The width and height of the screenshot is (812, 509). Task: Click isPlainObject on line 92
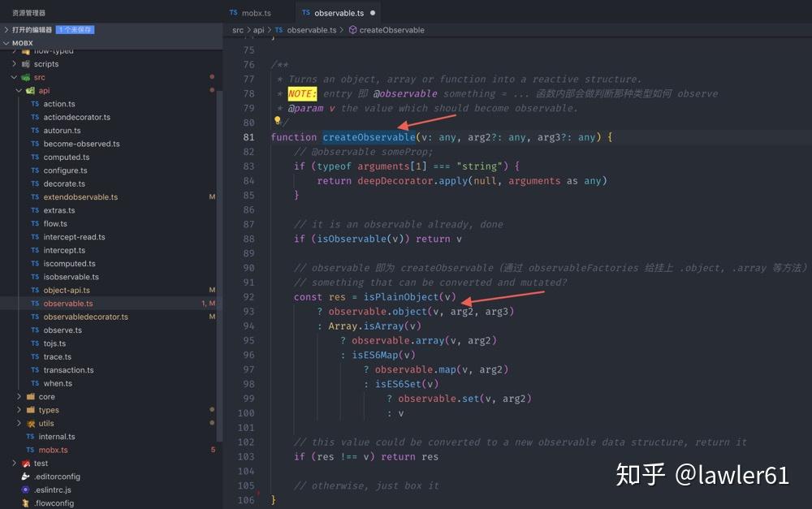(x=401, y=296)
